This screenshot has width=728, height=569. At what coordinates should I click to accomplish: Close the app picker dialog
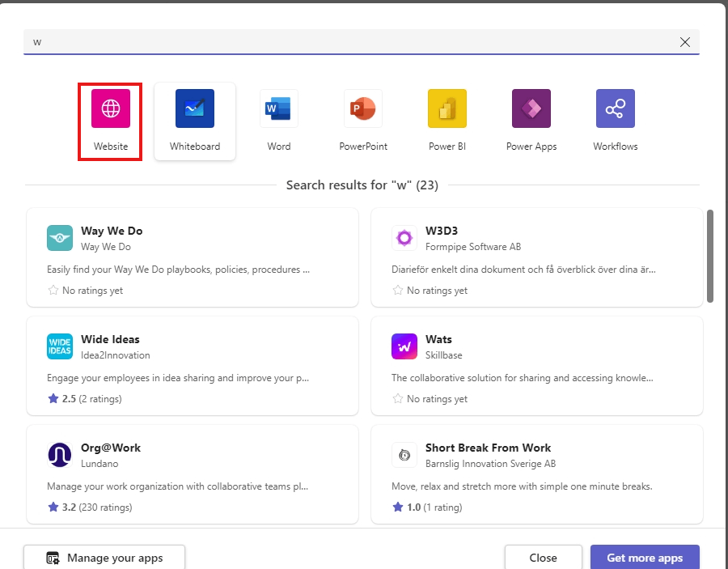click(x=544, y=558)
